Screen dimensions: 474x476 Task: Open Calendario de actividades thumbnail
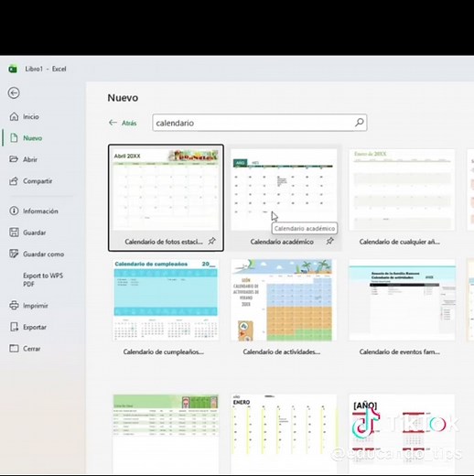[x=284, y=300]
